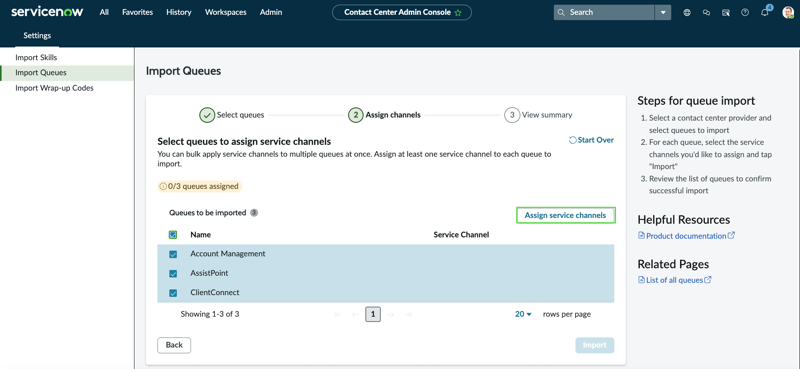Click the 0/3 queues assigned badge
Image resolution: width=800 pixels, height=369 pixels.
pos(199,186)
